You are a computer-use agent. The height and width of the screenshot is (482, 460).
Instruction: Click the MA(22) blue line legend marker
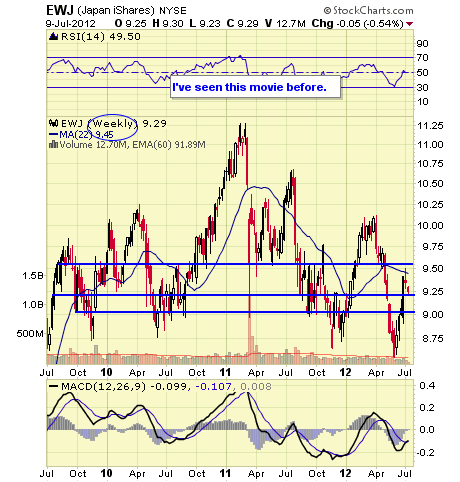point(53,134)
